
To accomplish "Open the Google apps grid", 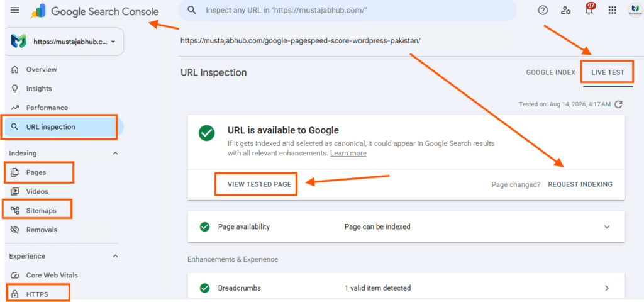I will 612,10.
